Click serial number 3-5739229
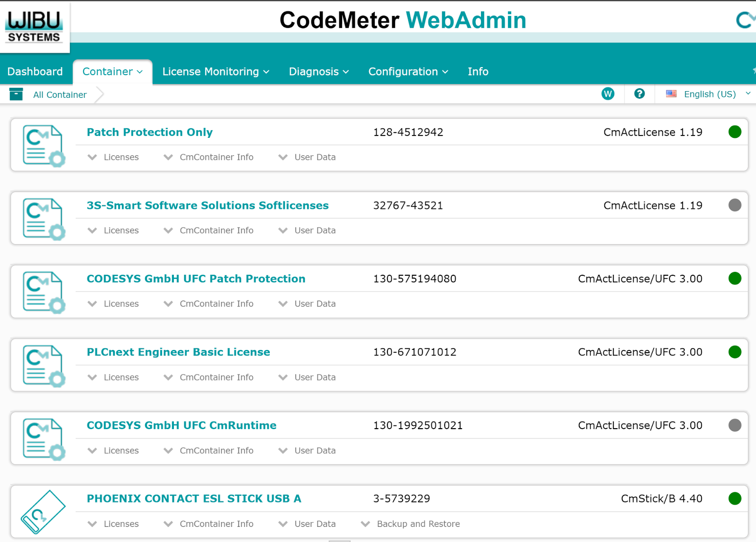The width and height of the screenshot is (756, 542). 402,499
